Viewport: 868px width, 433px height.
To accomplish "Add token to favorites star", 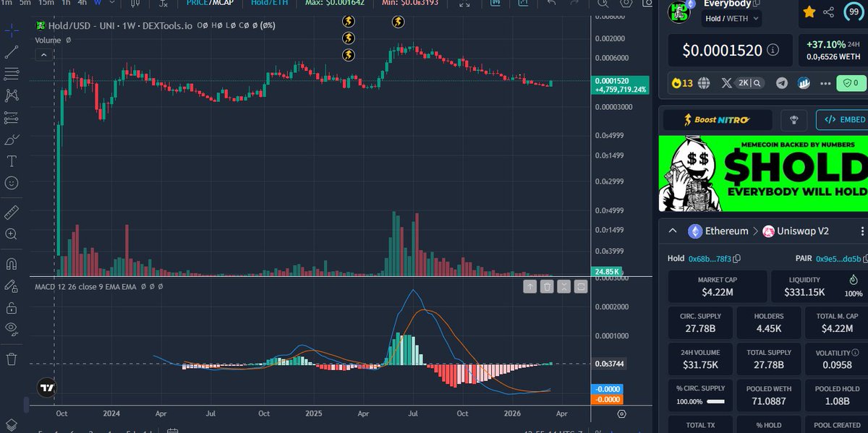I will click(x=809, y=12).
